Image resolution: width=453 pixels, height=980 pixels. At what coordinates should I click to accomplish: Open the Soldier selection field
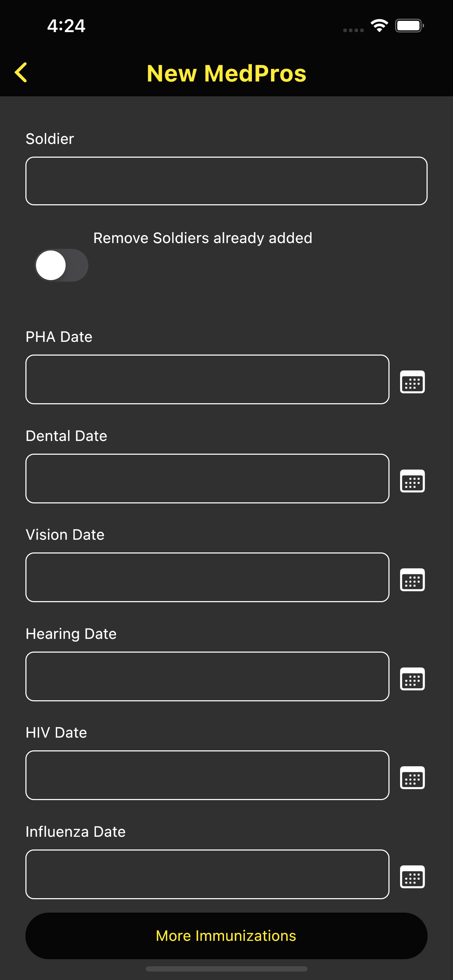pyautogui.click(x=226, y=181)
